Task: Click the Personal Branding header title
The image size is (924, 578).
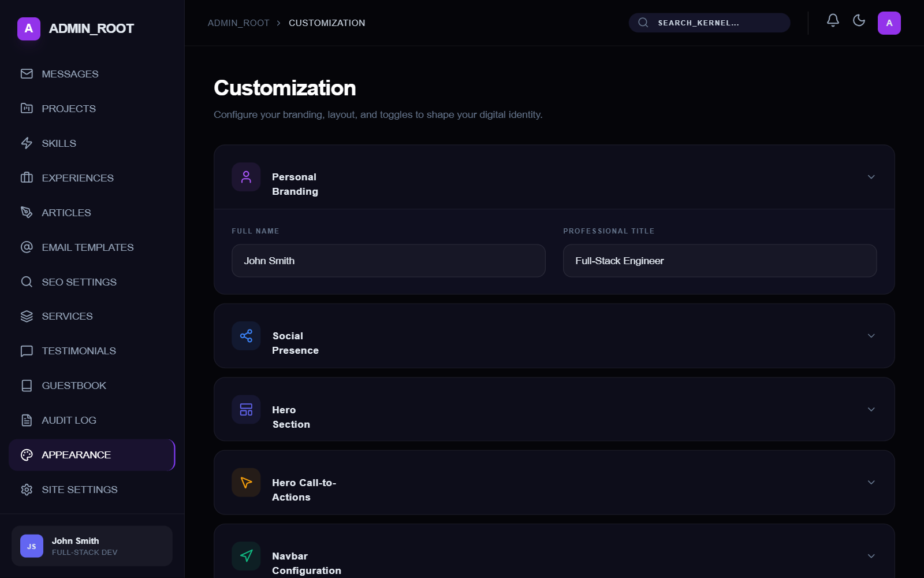Action: tap(295, 184)
